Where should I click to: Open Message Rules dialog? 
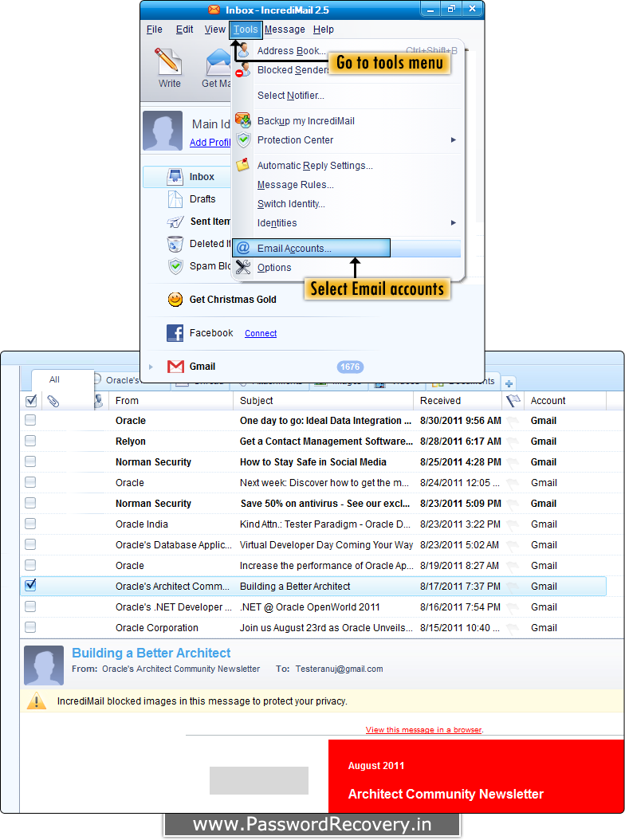click(295, 185)
